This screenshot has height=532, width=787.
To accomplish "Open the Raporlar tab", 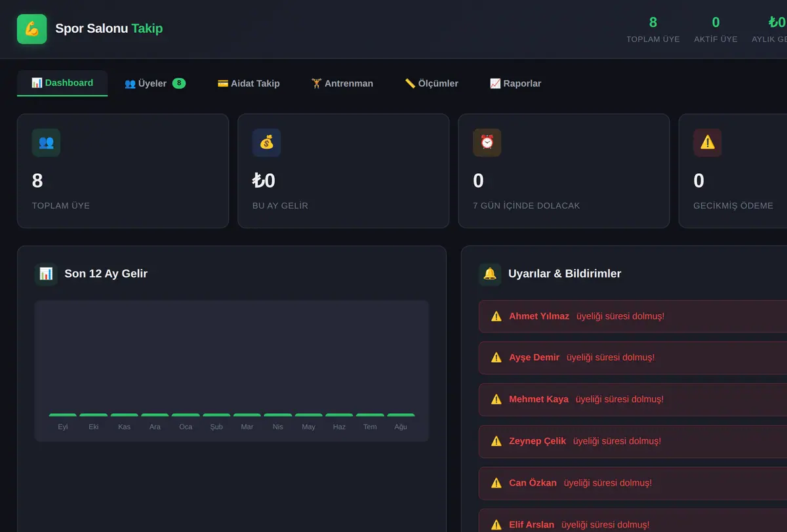I will [x=515, y=83].
